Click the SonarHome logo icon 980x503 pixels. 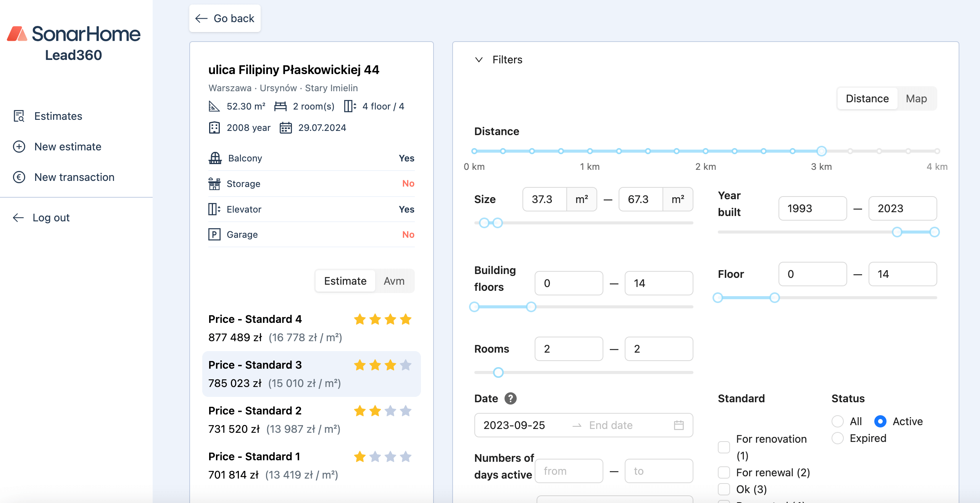click(17, 34)
